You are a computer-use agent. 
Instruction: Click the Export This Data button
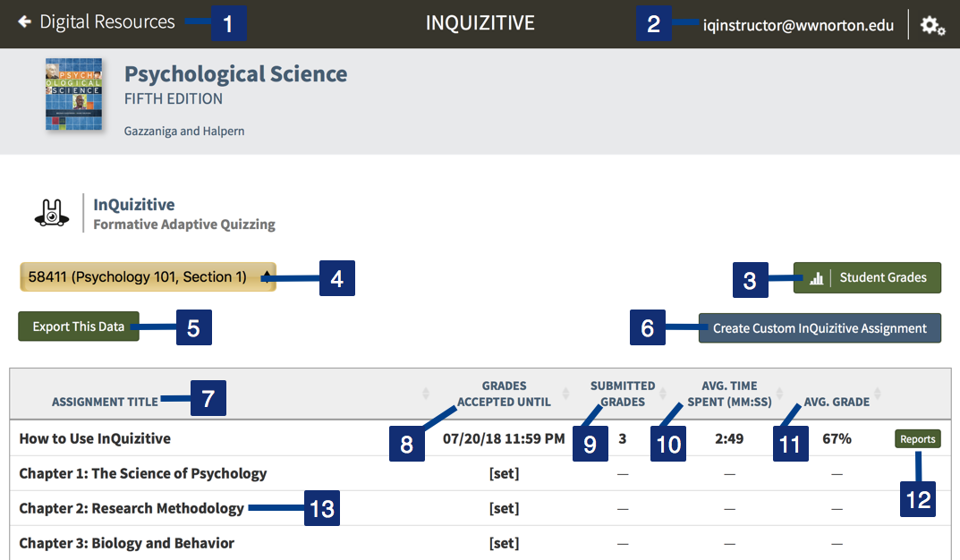coord(79,327)
